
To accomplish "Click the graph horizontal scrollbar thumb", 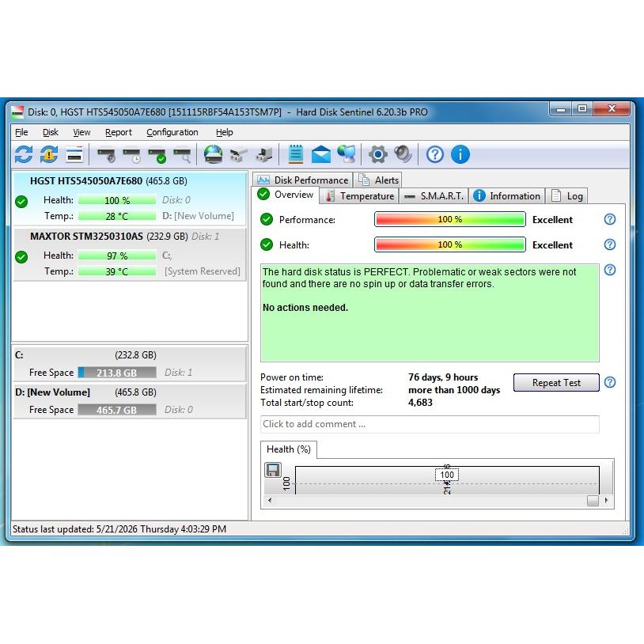I will coord(593,500).
